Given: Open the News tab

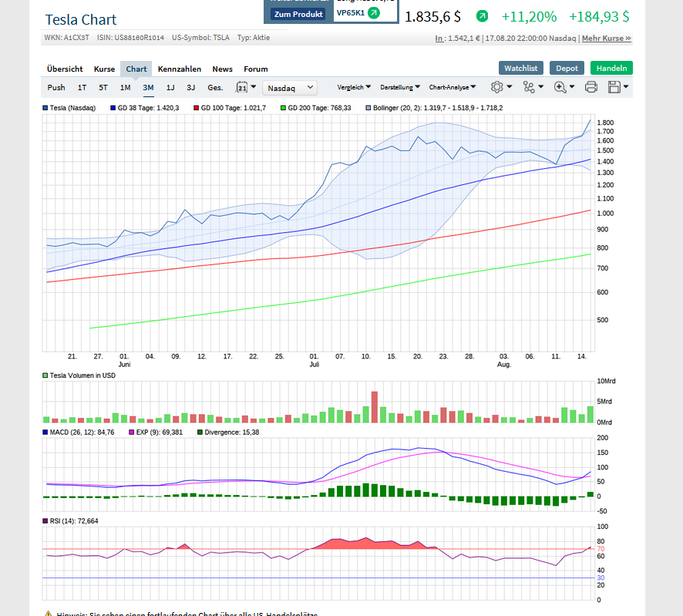Looking at the screenshot, I should tap(222, 69).
